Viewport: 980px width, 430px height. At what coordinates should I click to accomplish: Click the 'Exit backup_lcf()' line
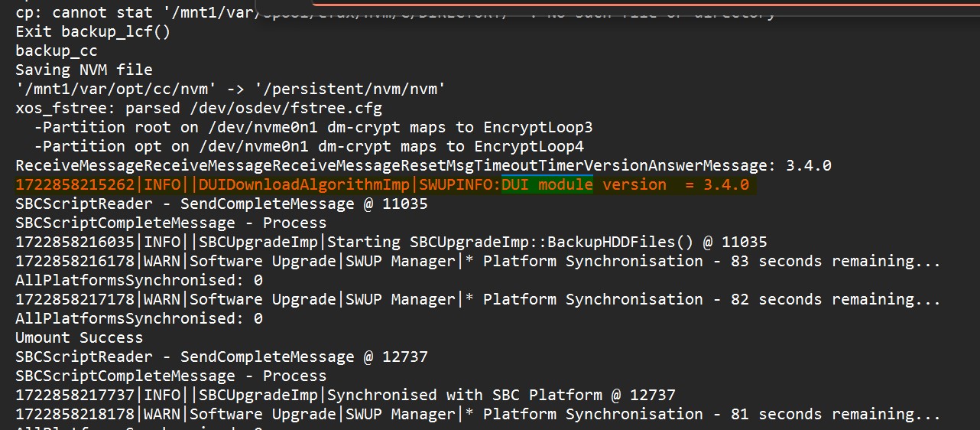point(93,31)
